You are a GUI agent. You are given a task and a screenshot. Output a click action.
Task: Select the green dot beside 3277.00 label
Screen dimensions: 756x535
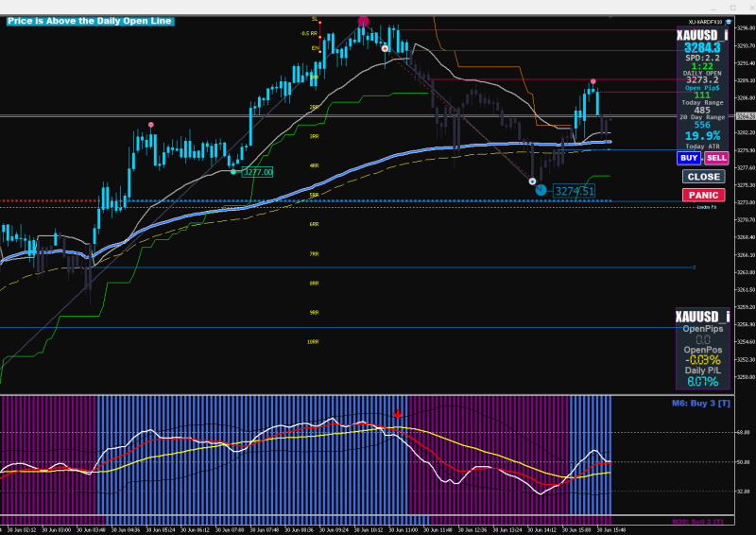233,172
